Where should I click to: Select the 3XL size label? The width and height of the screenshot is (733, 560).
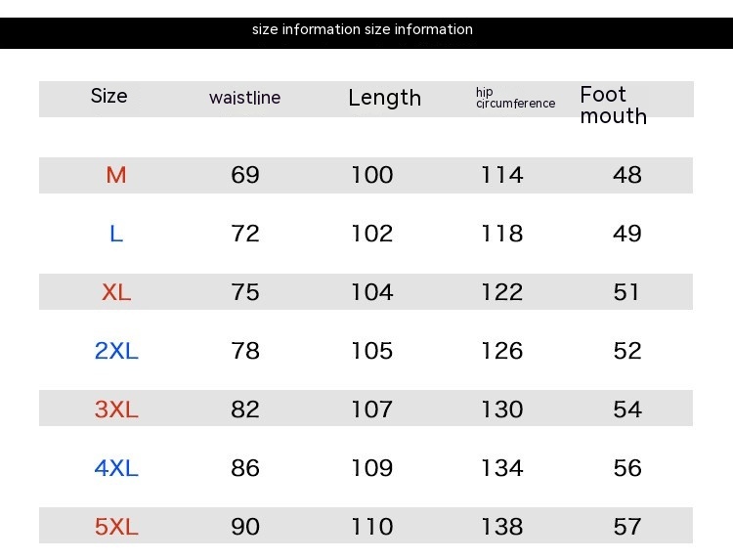[x=116, y=409]
